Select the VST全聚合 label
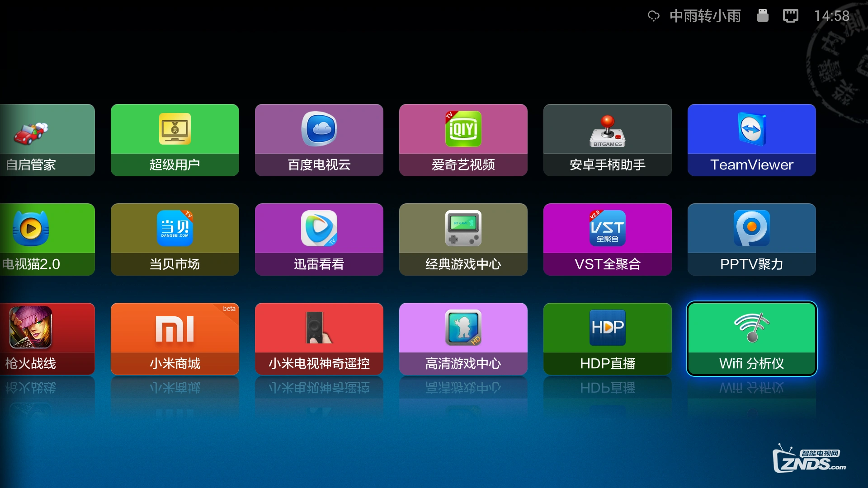This screenshot has height=488, width=868. (x=608, y=264)
